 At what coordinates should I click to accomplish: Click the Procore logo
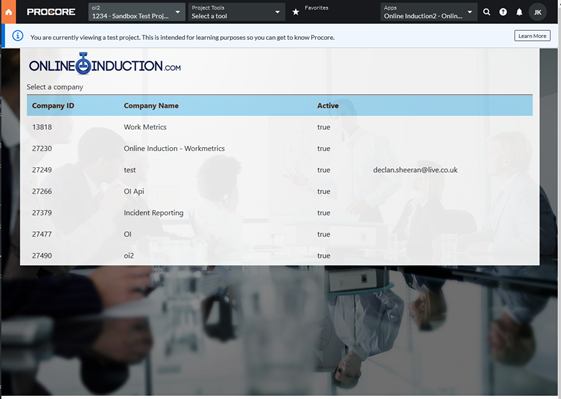click(51, 12)
